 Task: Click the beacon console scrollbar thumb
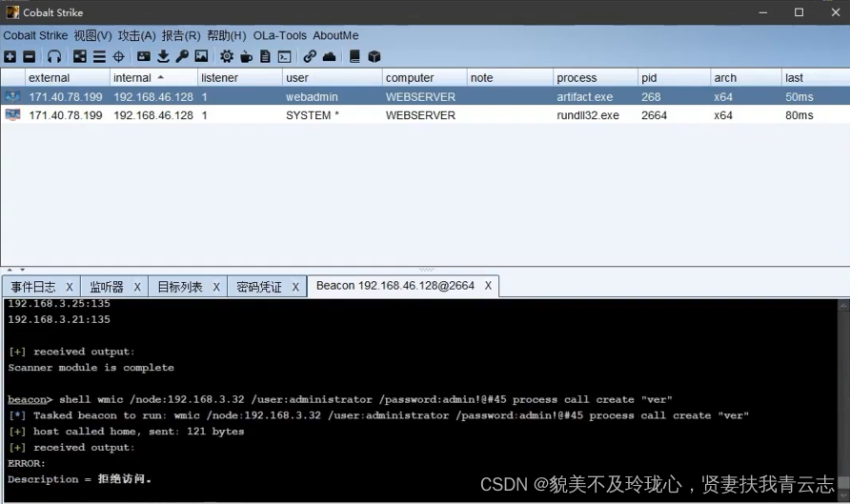(843, 482)
